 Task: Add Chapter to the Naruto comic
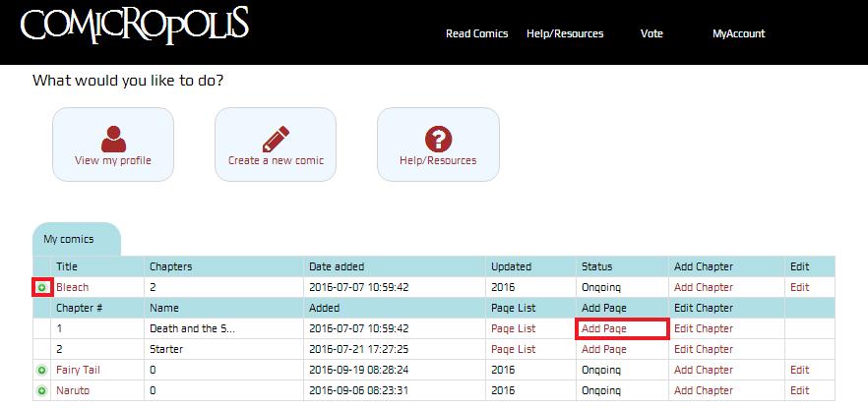[703, 391]
